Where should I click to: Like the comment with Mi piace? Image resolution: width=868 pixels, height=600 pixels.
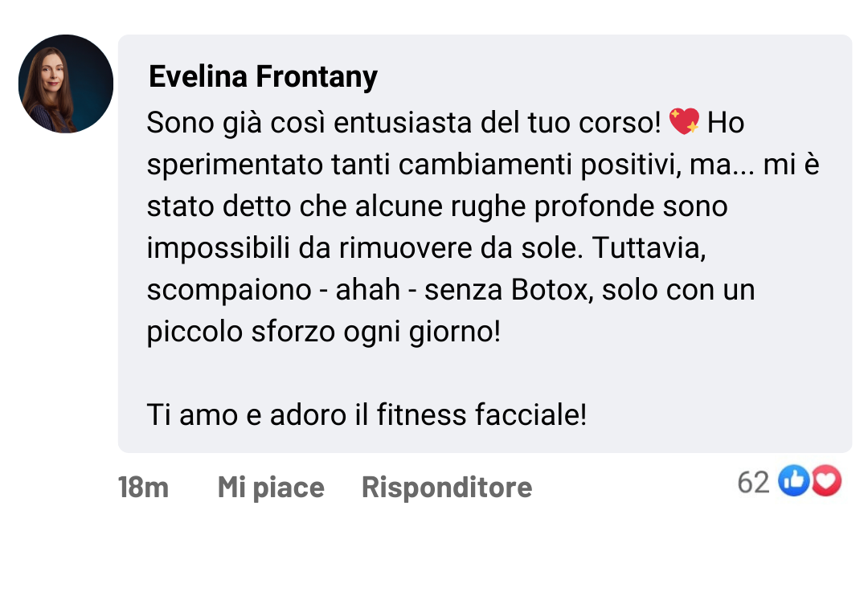(270, 487)
